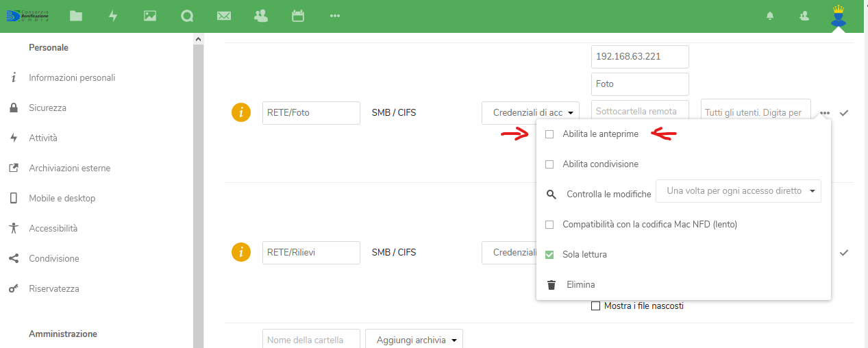Click the Sicurezza lock icon
Screen dimensions: 868x348
(x=14, y=108)
